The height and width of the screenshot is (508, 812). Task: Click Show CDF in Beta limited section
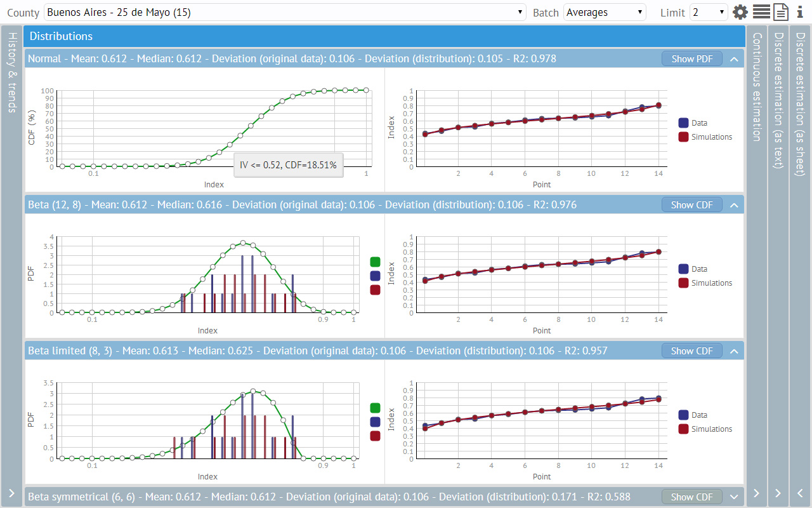click(692, 351)
